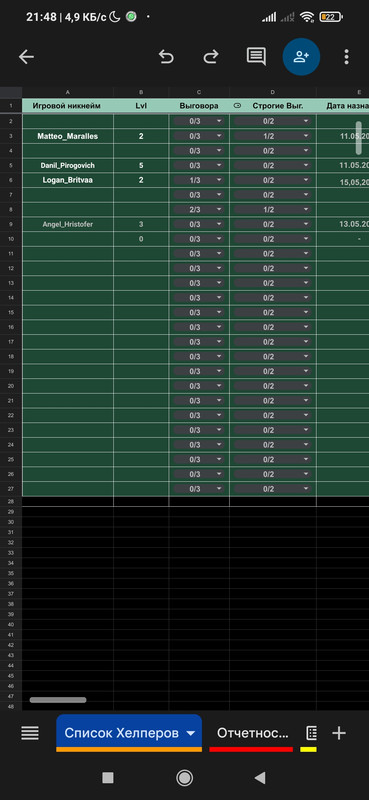This screenshot has height=800, width=369.
Task: Open the comments icon
Action: coord(256,57)
